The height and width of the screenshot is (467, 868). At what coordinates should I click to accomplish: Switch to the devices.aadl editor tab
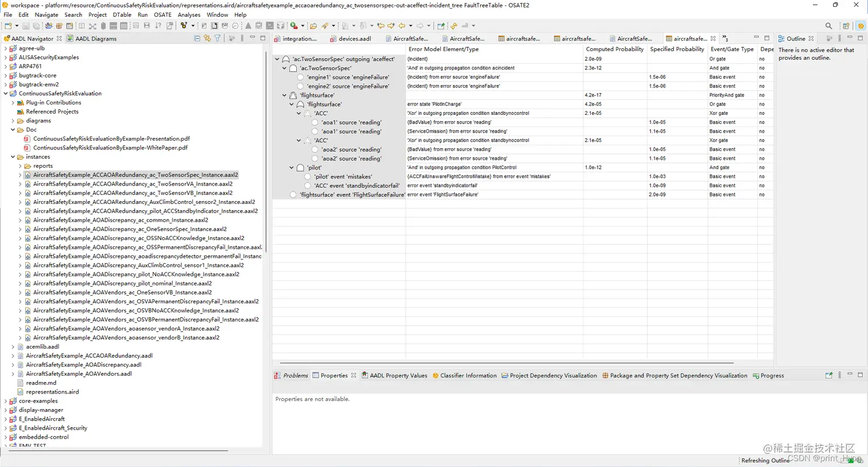click(x=351, y=38)
